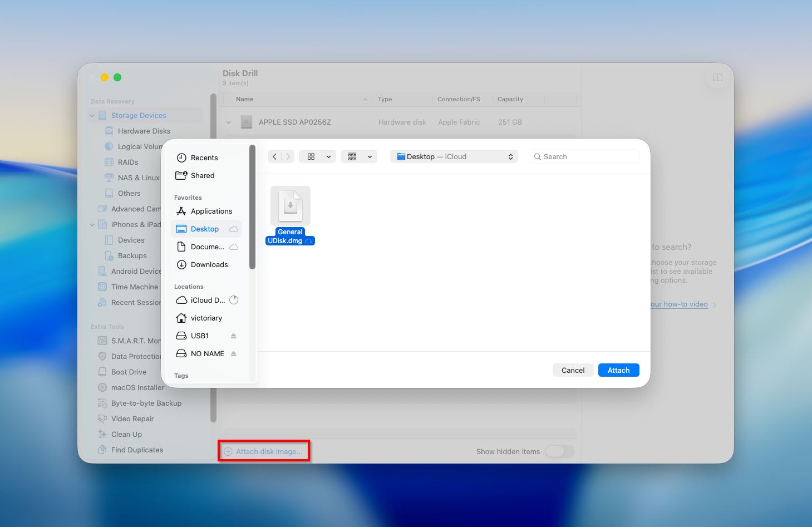The height and width of the screenshot is (527, 812).
Task: Open the icon view mode dropdown
Action: tap(317, 156)
